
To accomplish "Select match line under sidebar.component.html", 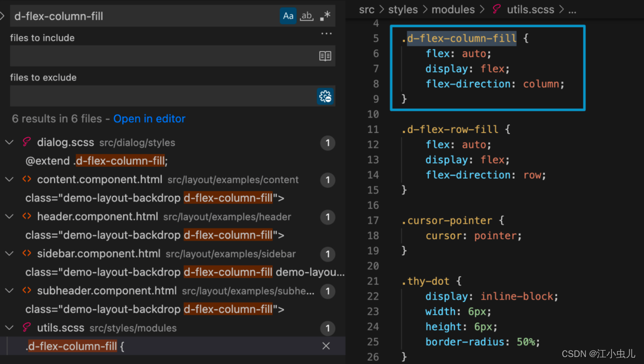I will [185, 272].
